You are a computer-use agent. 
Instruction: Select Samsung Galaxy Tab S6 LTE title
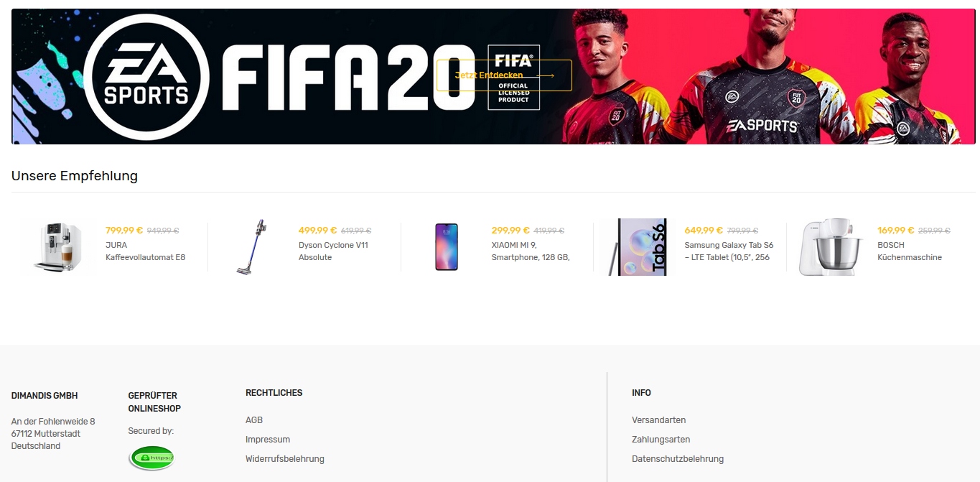coord(729,251)
